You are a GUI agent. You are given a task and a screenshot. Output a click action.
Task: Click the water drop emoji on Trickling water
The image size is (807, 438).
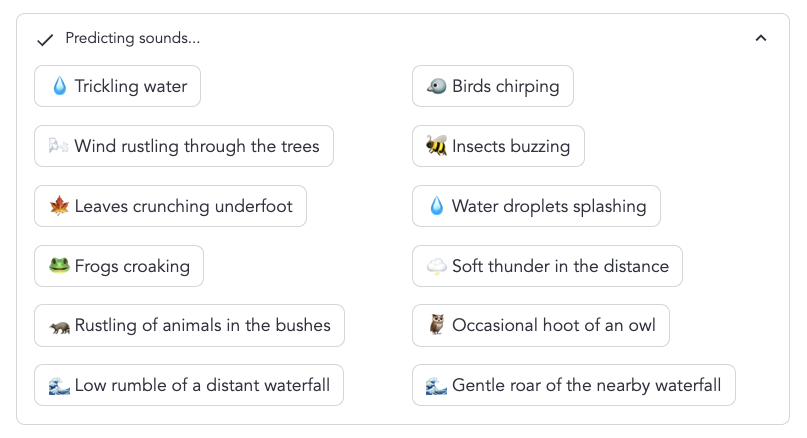pos(59,87)
